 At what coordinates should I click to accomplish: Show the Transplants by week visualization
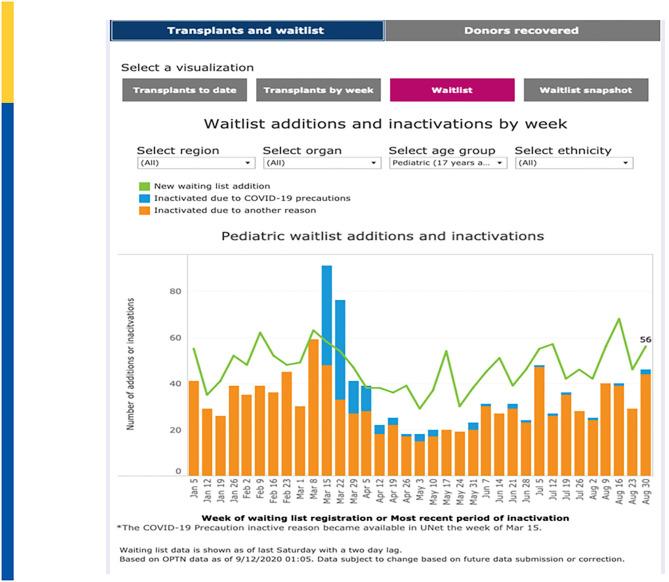[x=318, y=90]
